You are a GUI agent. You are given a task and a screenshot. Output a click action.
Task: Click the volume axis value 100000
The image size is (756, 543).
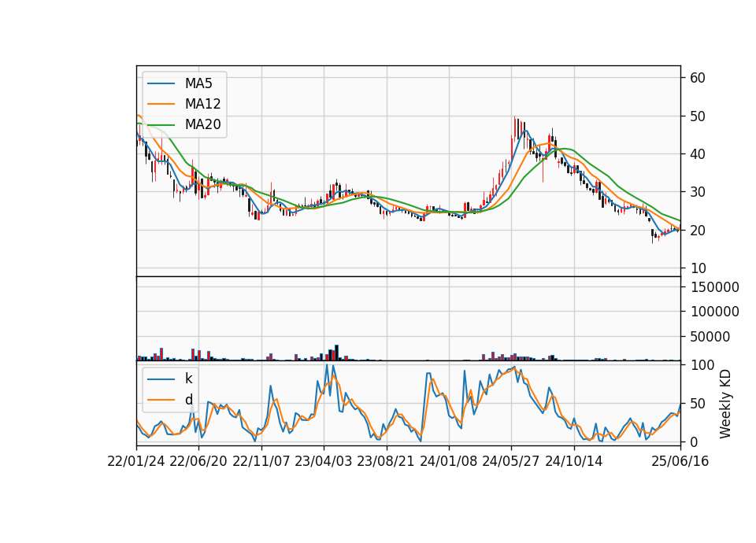coord(714,312)
